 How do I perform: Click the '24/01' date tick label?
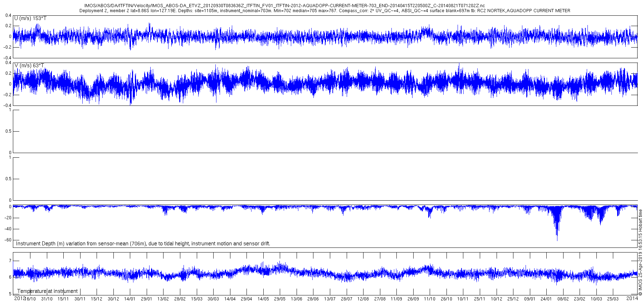pos(546,299)
